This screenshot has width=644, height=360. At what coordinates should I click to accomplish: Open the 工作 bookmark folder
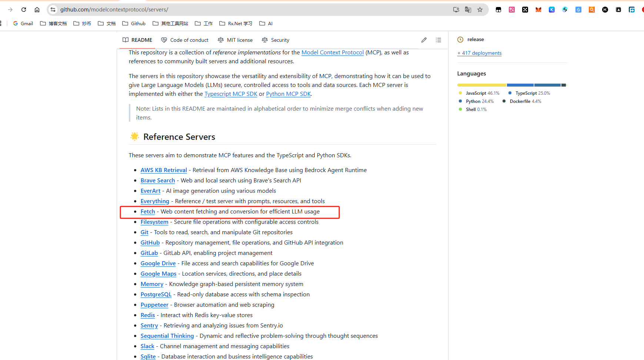(204, 23)
